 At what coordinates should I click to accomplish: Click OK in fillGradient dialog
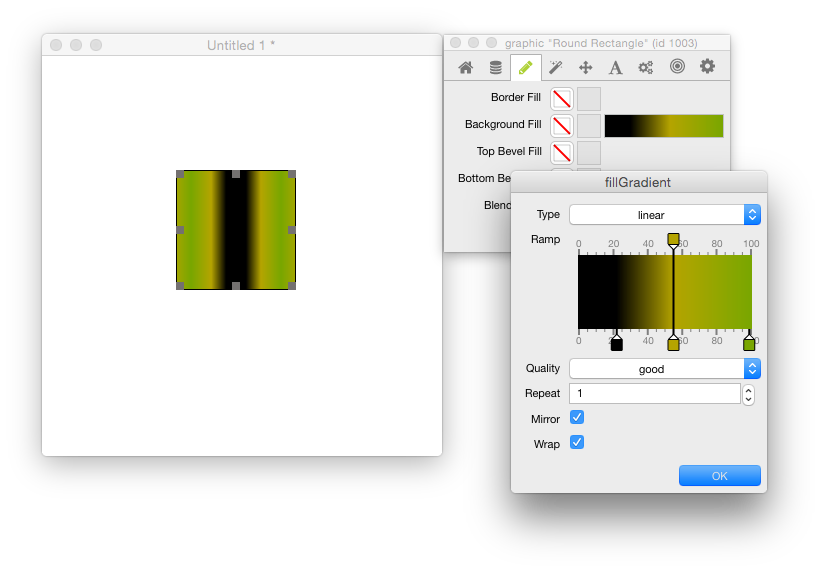point(720,475)
